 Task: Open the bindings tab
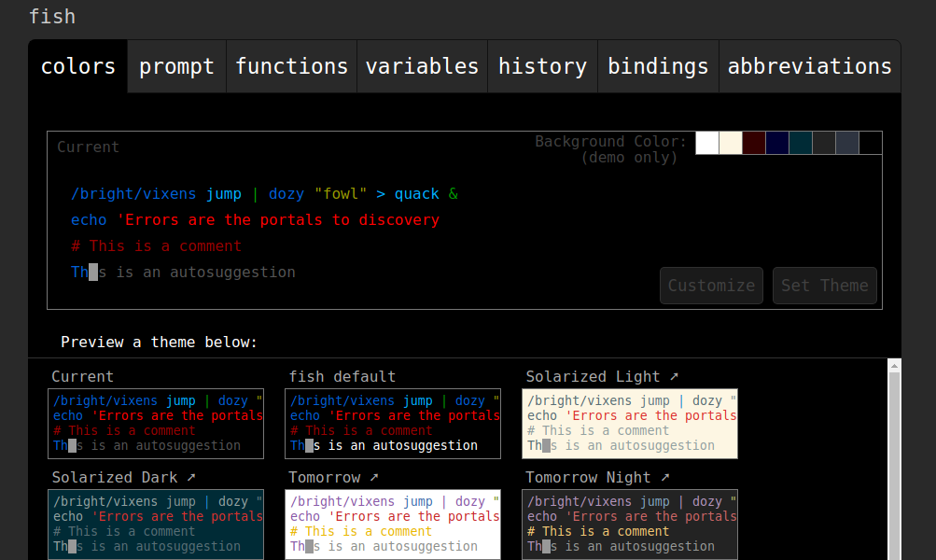658,67
